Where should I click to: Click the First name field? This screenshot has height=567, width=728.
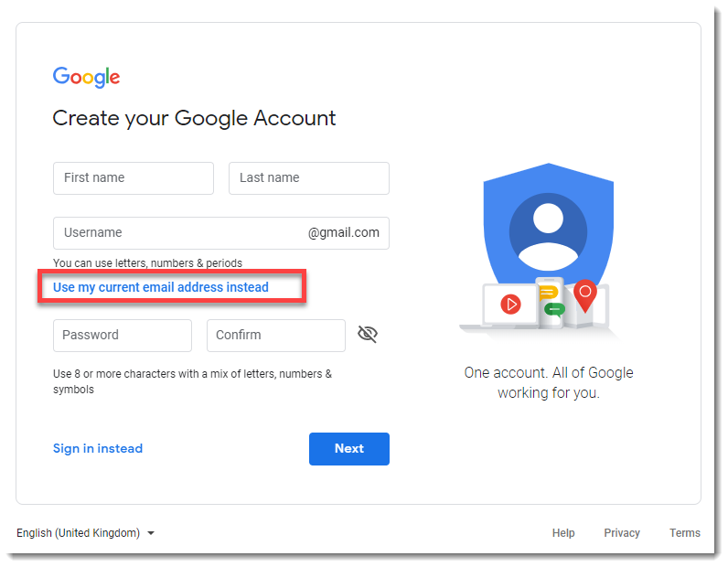click(134, 177)
